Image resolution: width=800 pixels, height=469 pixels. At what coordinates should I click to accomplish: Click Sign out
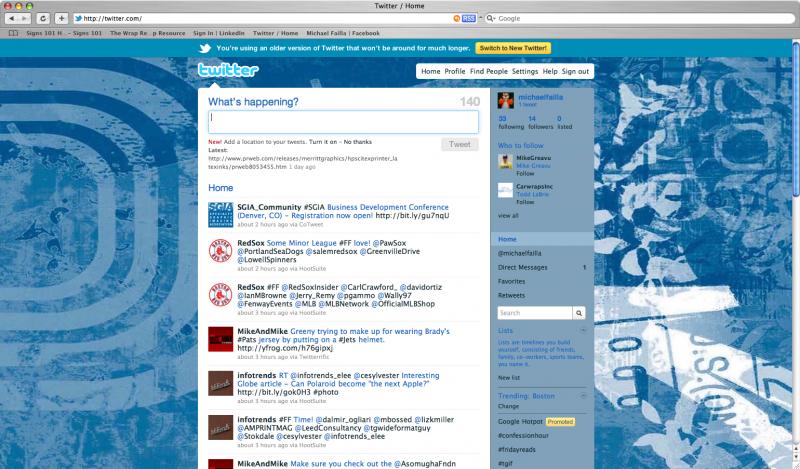tap(576, 71)
